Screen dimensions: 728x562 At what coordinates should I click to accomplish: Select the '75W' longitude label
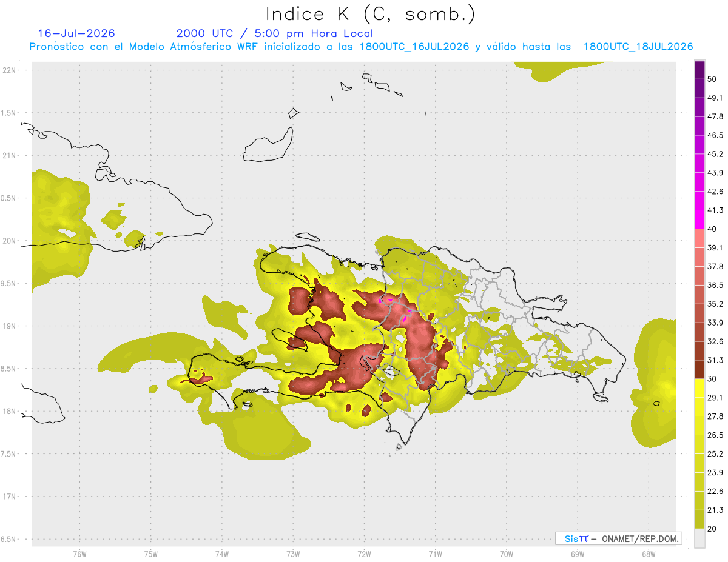click(151, 554)
